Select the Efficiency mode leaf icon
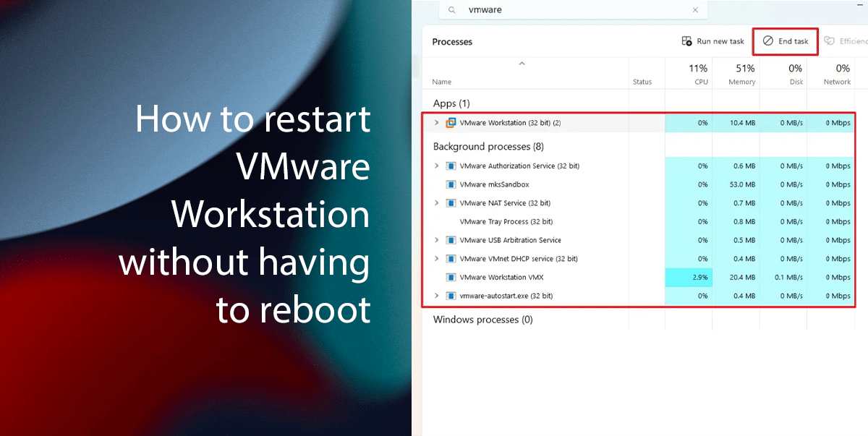 tap(830, 40)
